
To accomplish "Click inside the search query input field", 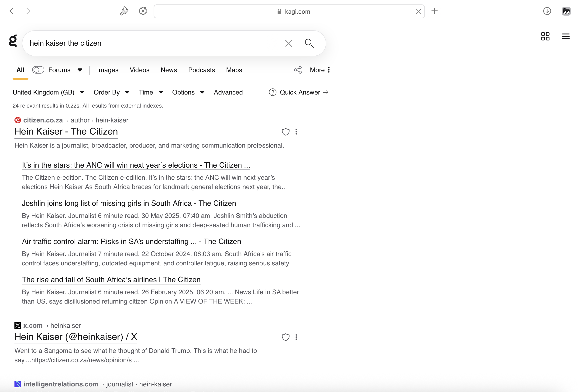I will (x=154, y=43).
